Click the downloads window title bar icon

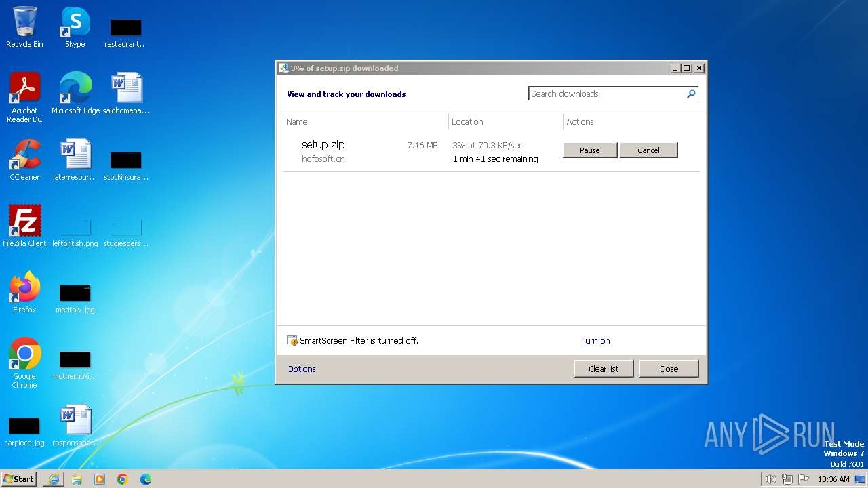[x=283, y=68]
